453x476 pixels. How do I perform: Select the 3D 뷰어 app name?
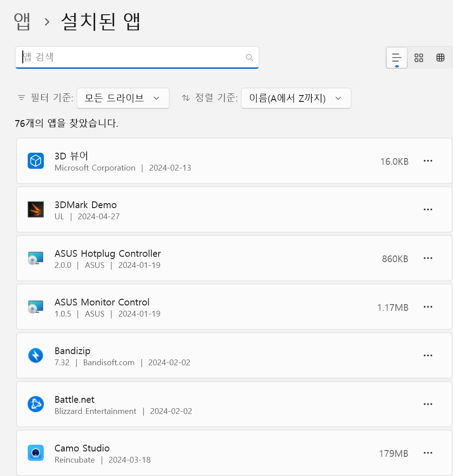[x=71, y=156]
